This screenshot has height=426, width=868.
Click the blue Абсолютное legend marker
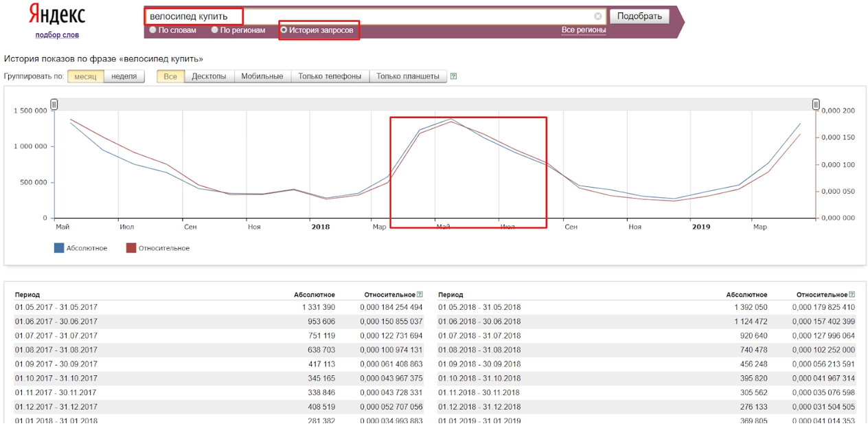click(59, 248)
